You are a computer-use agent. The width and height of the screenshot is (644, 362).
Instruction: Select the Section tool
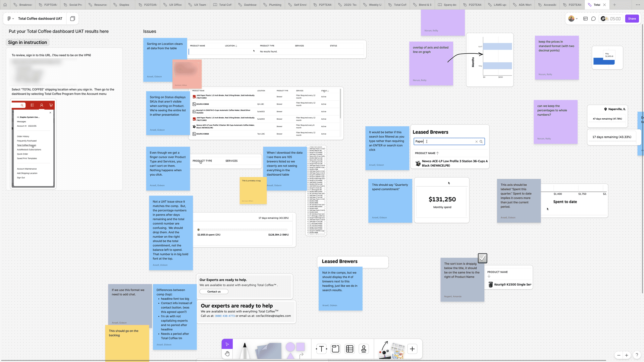(x=335, y=349)
